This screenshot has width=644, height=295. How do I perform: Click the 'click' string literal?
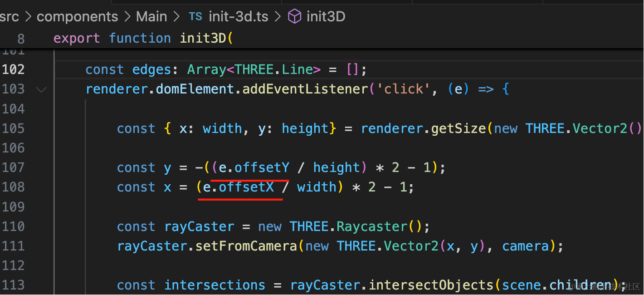click(x=403, y=89)
